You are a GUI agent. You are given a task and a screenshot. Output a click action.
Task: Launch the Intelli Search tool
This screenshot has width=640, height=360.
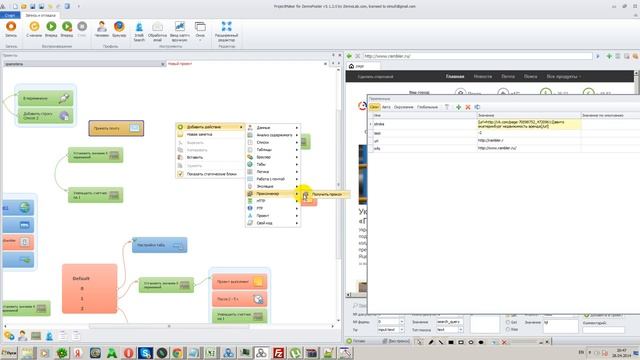coord(139,27)
